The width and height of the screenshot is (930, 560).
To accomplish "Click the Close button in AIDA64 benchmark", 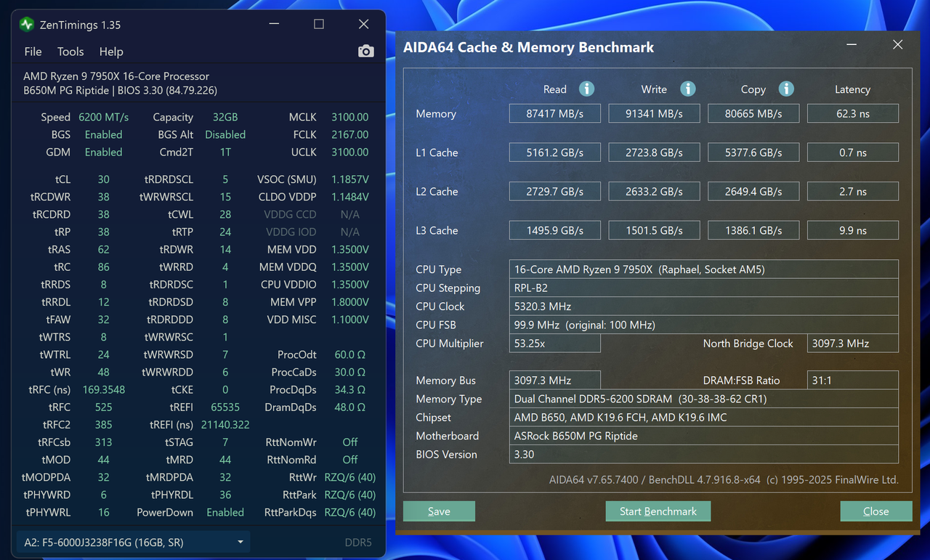I will (876, 511).
